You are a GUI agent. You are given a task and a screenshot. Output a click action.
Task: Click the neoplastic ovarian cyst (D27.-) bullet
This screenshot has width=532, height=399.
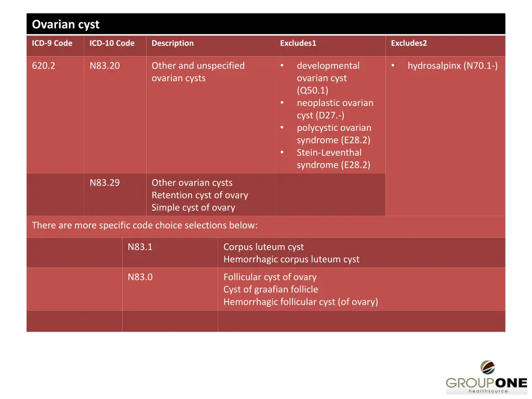pos(335,109)
